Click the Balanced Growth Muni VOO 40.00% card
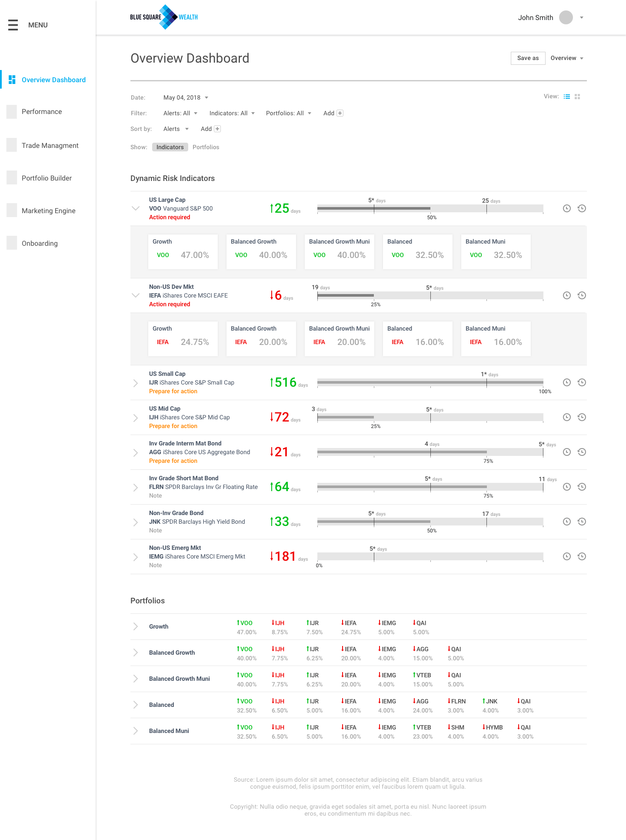 [x=340, y=252]
